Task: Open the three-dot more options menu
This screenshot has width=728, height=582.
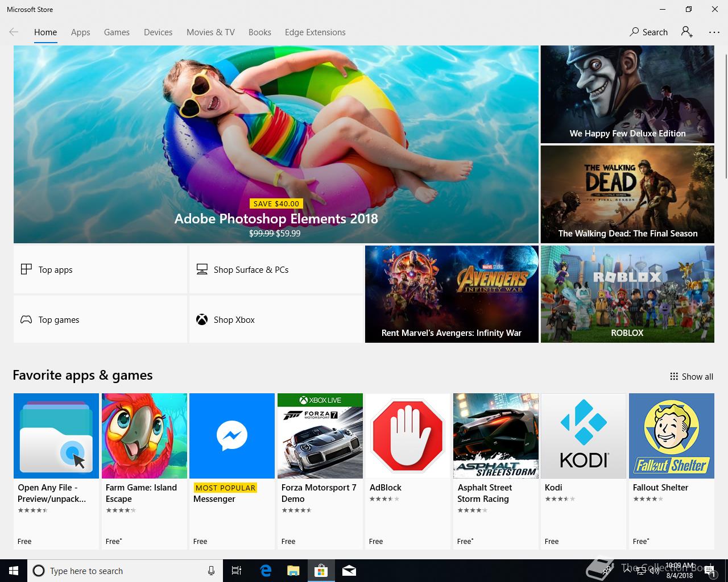Action: coord(714,32)
